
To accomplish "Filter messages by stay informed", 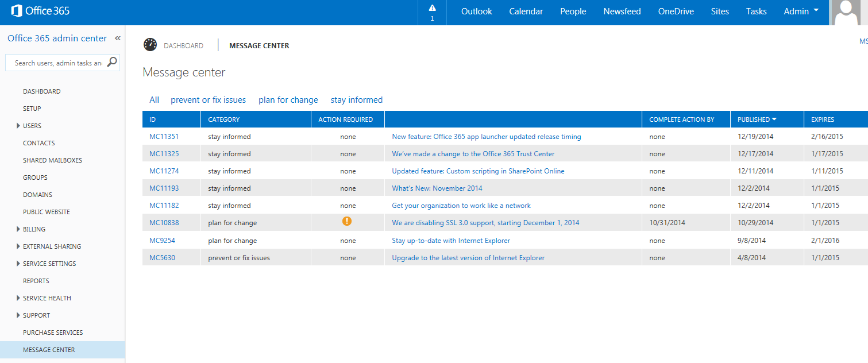I will coord(357,100).
